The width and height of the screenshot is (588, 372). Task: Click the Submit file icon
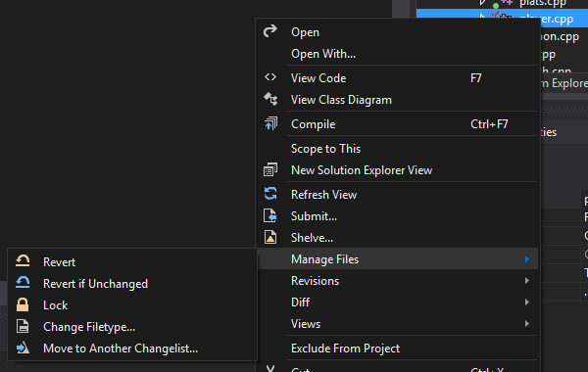point(270,215)
